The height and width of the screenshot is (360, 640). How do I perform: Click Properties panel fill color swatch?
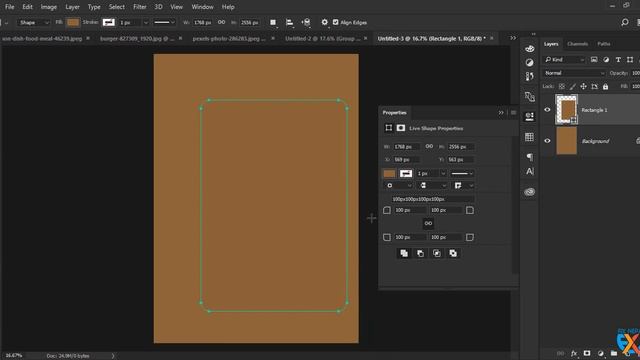(389, 173)
